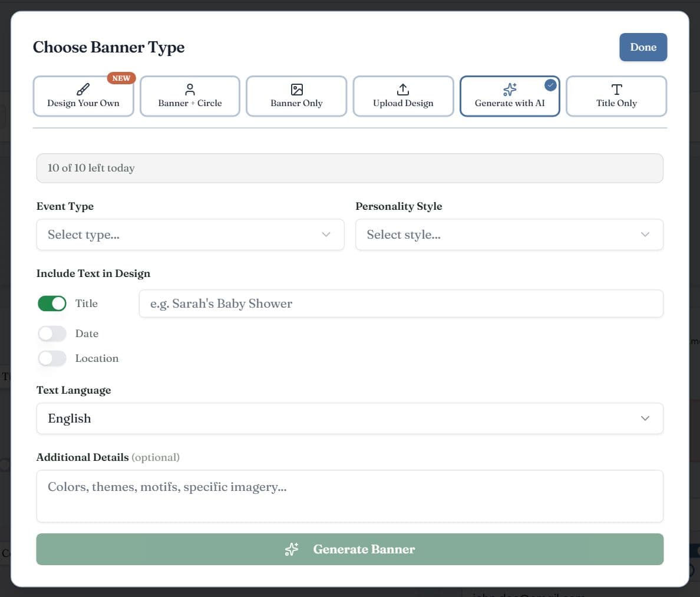Image resolution: width=700 pixels, height=597 pixels.
Task: Expand the Personality Style chevron arrow
Action: point(645,235)
